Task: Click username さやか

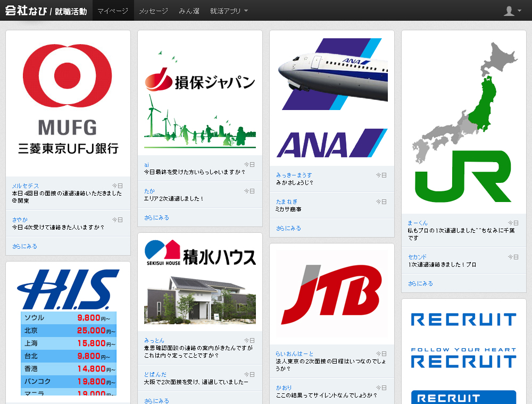Action: point(20,220)
